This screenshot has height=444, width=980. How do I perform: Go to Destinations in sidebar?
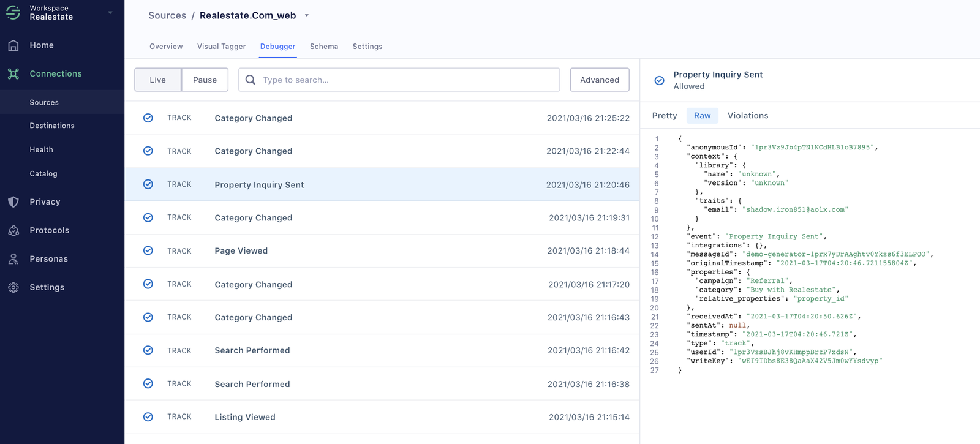(x=52, y=126)
